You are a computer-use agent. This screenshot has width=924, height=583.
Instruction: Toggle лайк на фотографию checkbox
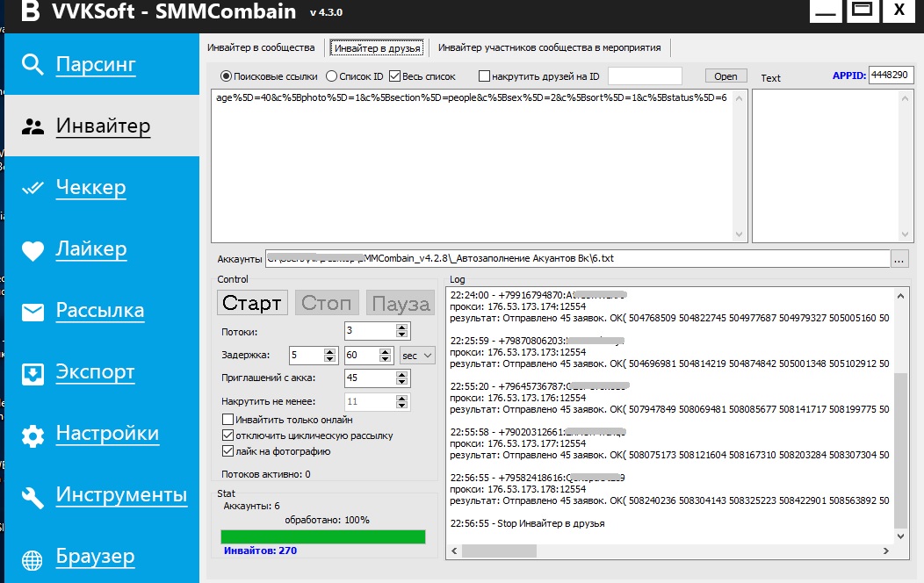pos(228,451)
